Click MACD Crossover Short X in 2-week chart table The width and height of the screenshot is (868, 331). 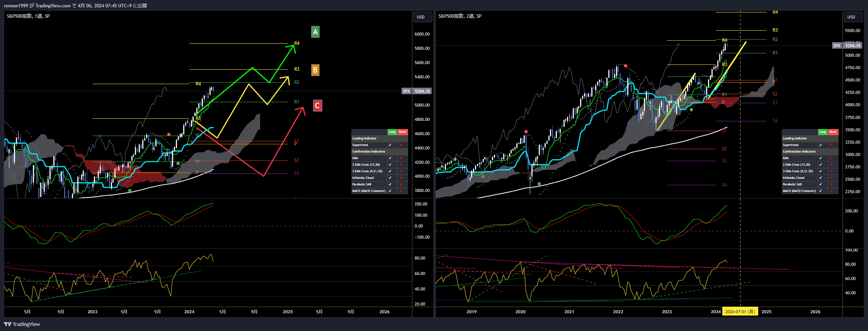point(831,191)
